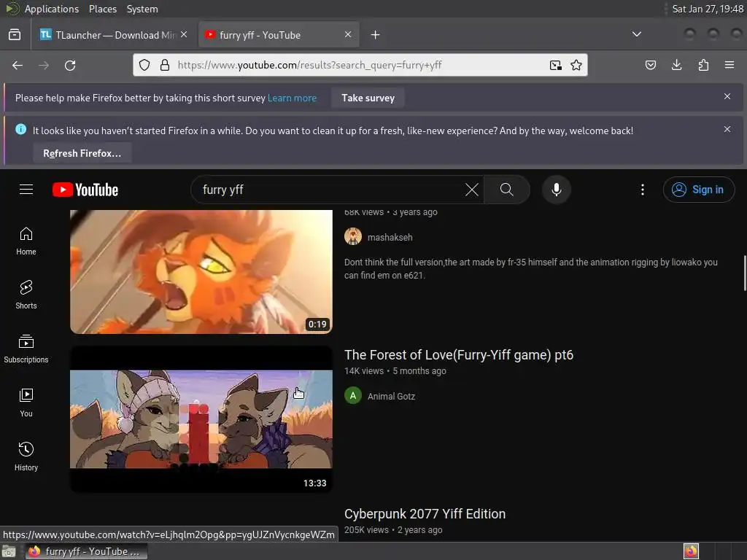Open Cyberpunk 2077 Yiff Edition title
The height and width of the screenshot is (560, 747).
pos(425,514)
